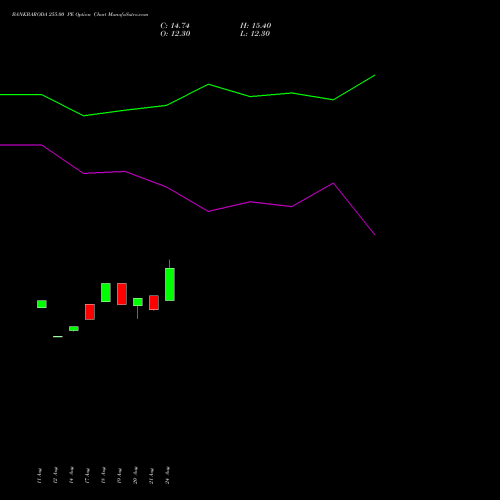500x500 pixels.
Task: Select the 19 Aug date label
Action: pos(119,475)
